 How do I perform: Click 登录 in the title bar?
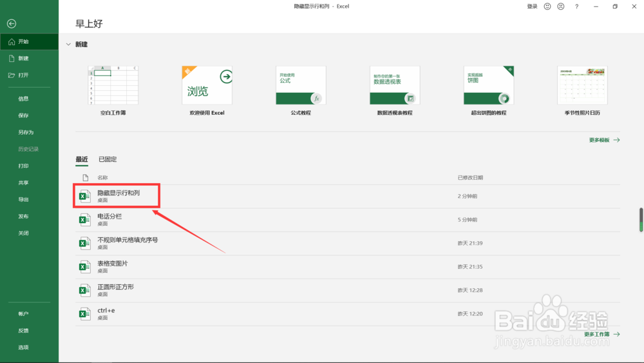[533, 6]
